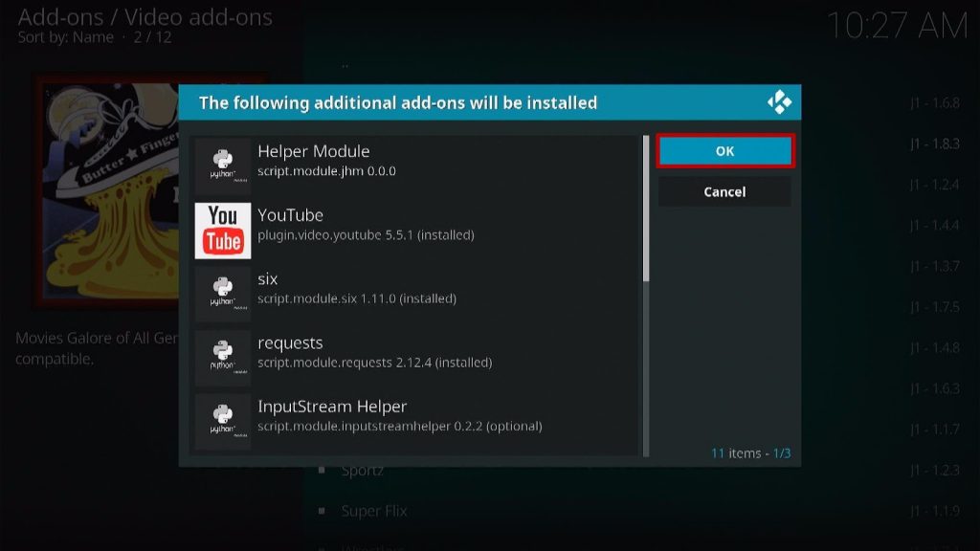Click version J1 - 1.4.4 in background list
The width and height of the screenshot is (980, 551).
pos(934,226)
